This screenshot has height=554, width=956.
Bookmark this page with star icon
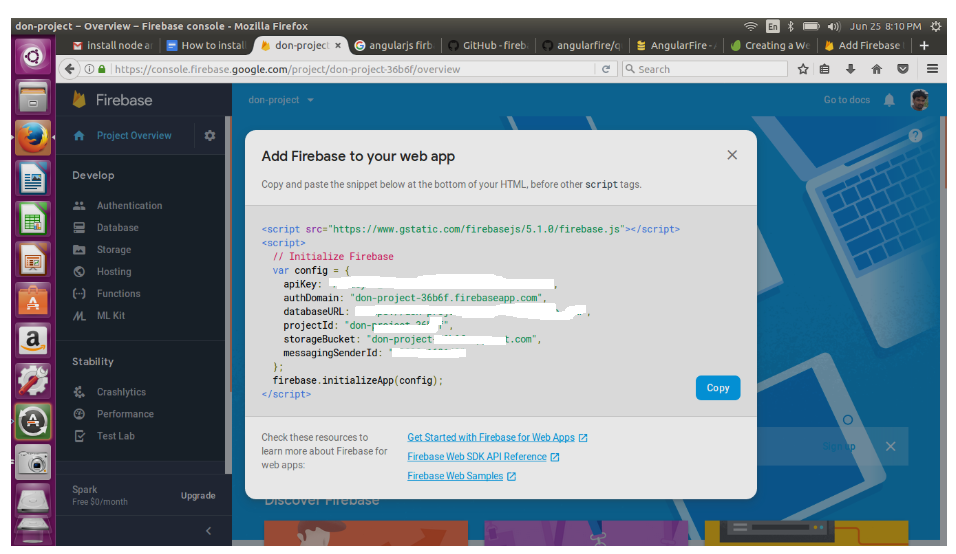[x=803, y=69]
